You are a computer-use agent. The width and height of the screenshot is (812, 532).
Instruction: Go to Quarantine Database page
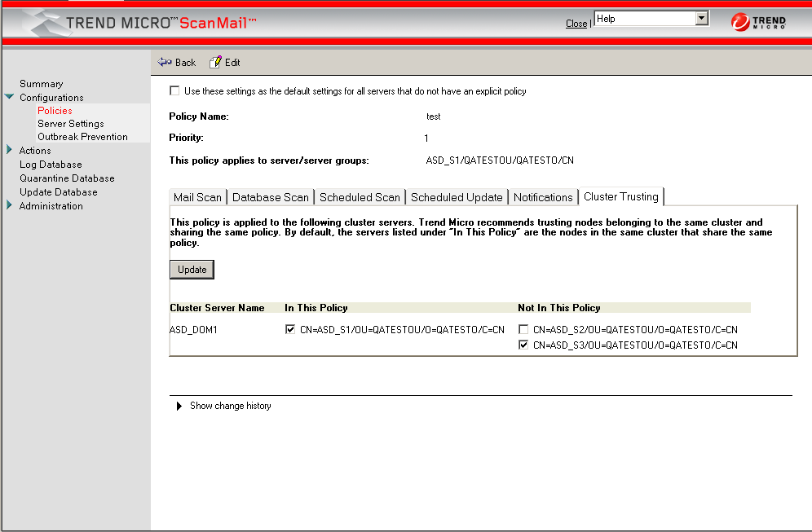(67, 178)
